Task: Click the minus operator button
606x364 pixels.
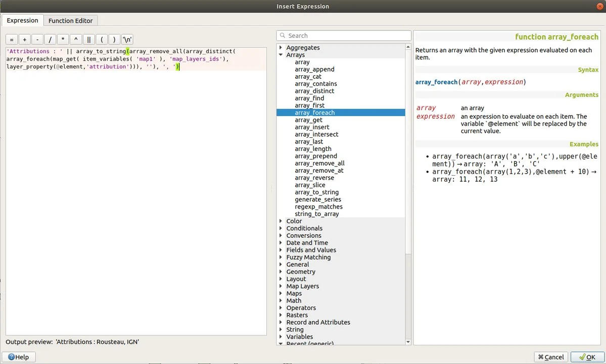Action: point(37,40)
